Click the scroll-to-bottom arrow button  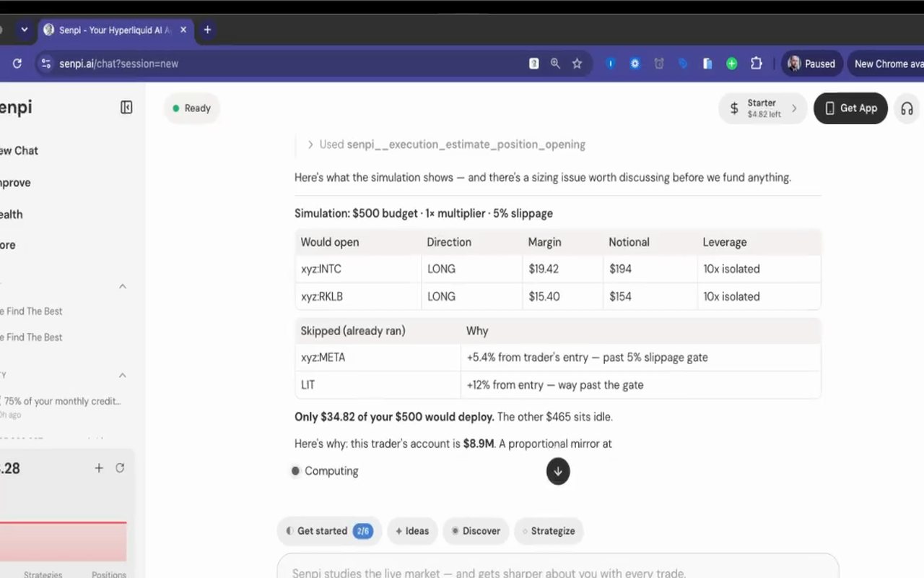tap(558, 471)
